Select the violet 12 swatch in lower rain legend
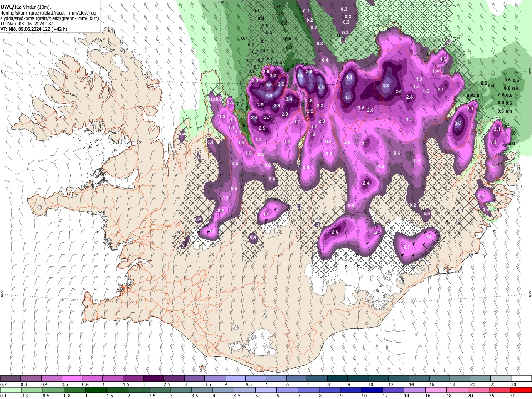This screenshot has width=532, height=399. pyautogui.click(x=393, y=390)
